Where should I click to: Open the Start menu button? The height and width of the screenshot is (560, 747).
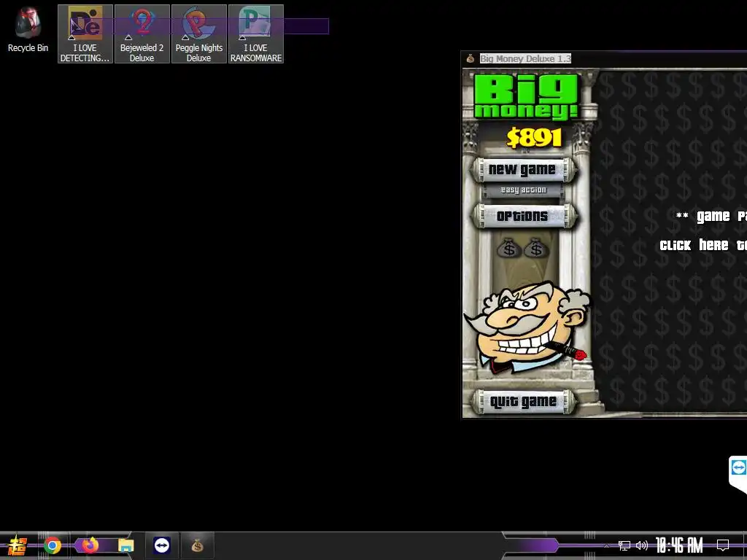(18, 545)
